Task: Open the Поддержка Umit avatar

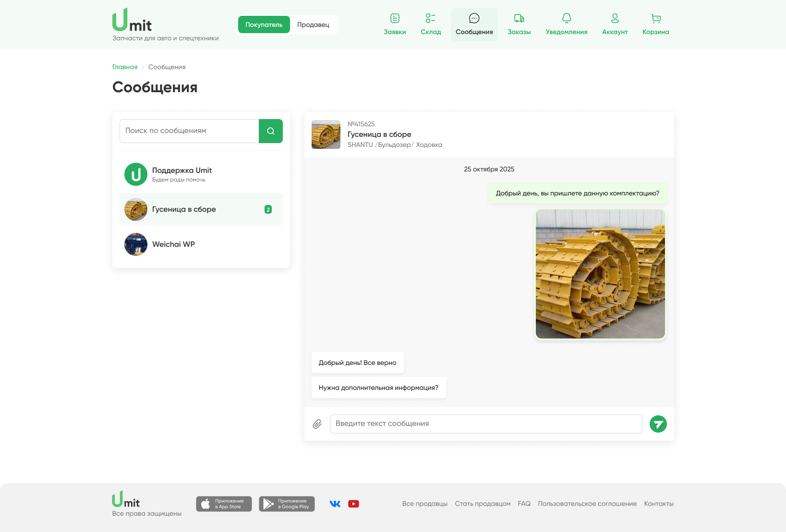Action: [136, 174]
